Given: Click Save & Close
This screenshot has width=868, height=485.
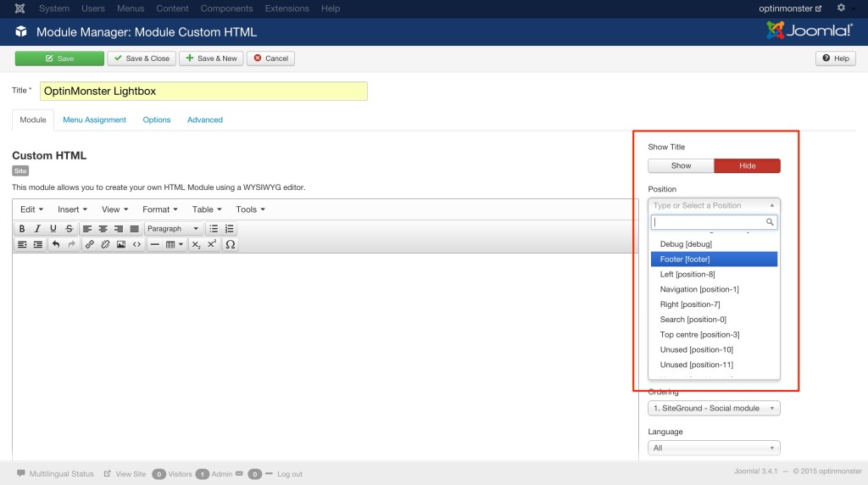Looking at the screenshot, I should (142, 59).
